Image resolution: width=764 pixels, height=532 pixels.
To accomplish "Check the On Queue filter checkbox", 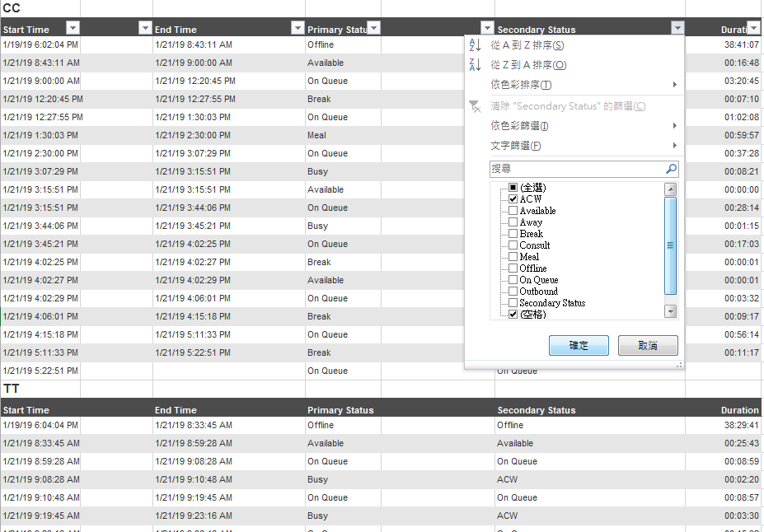I will coord(513,279).
